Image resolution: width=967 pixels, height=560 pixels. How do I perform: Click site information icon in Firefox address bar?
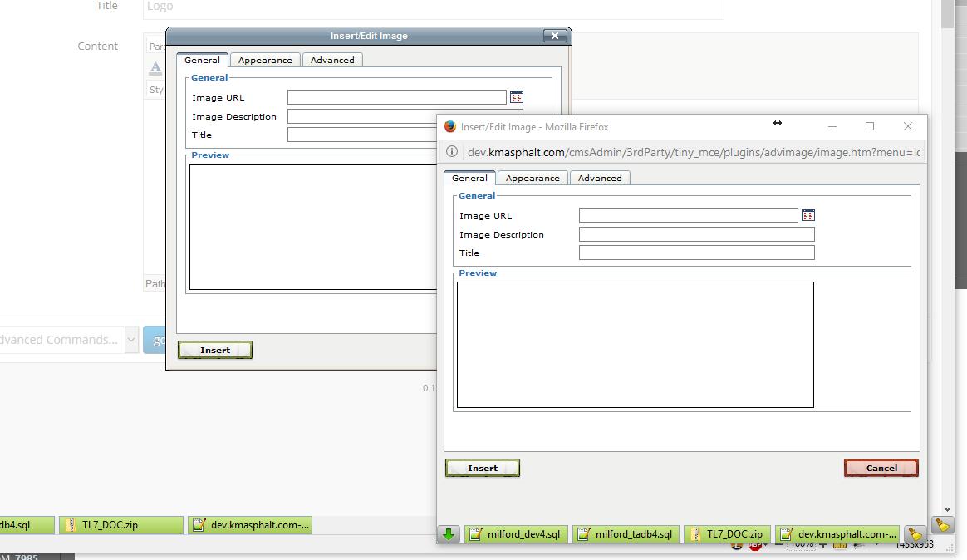pos(452,152)
